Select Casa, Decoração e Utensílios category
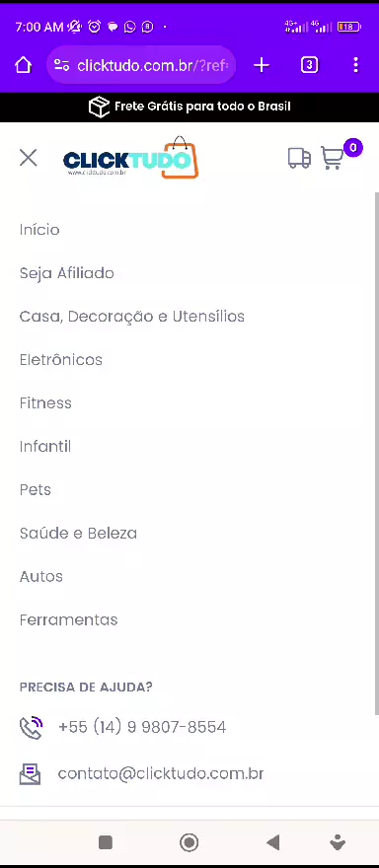This screenshot has height=868, width=379. click(132, 317)
